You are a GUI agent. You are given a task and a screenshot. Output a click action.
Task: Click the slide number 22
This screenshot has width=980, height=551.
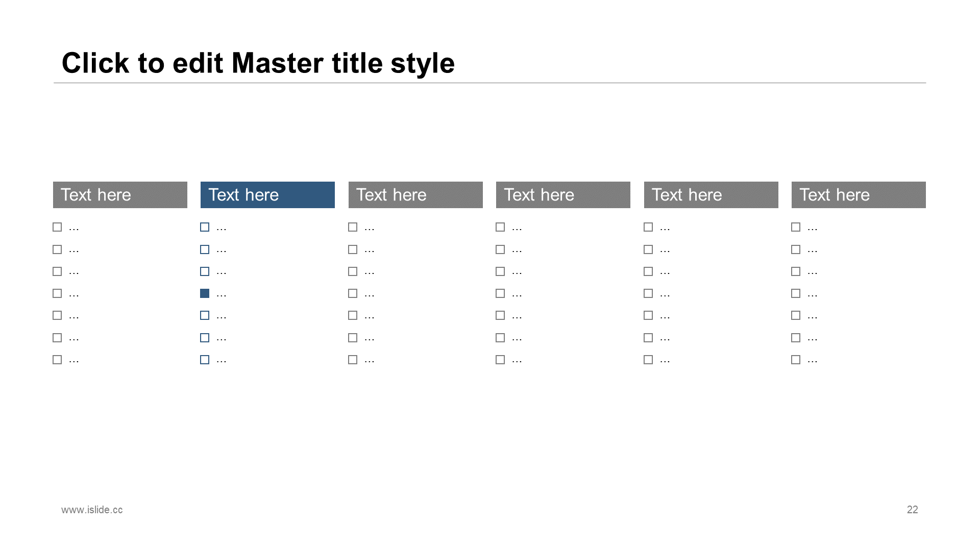[x=913, y=510]
